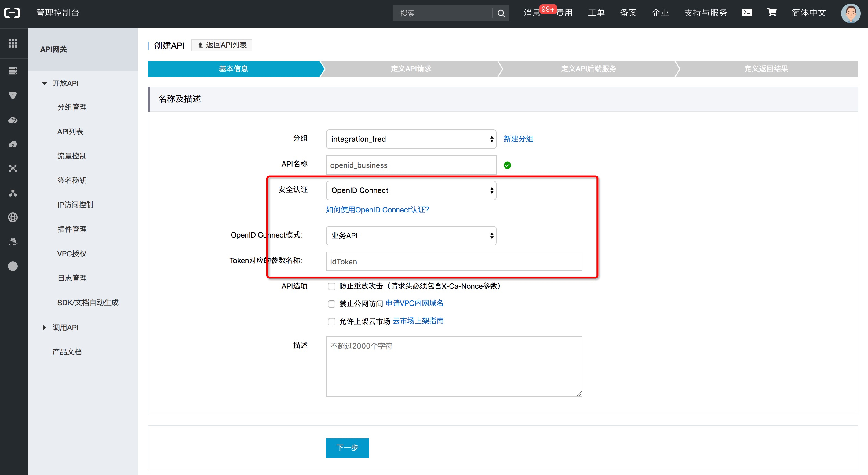The image size is (868, 475).
Task: Switch to the 定义API请求 step tab
Action: (410, 69)
